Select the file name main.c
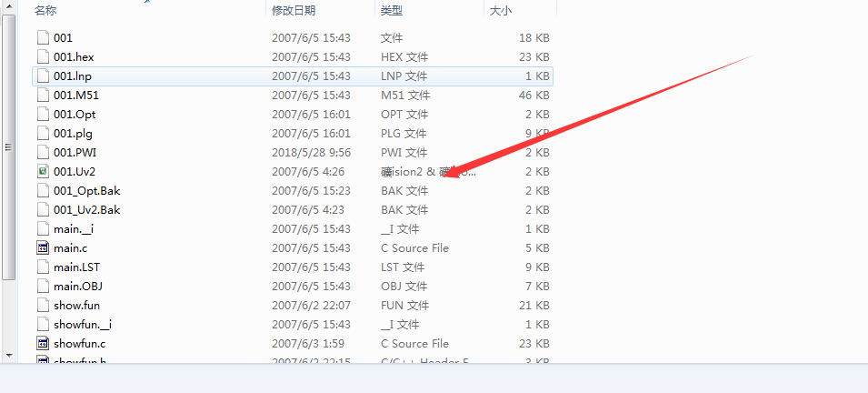This screenshot has width=868, height=393. 70,247
